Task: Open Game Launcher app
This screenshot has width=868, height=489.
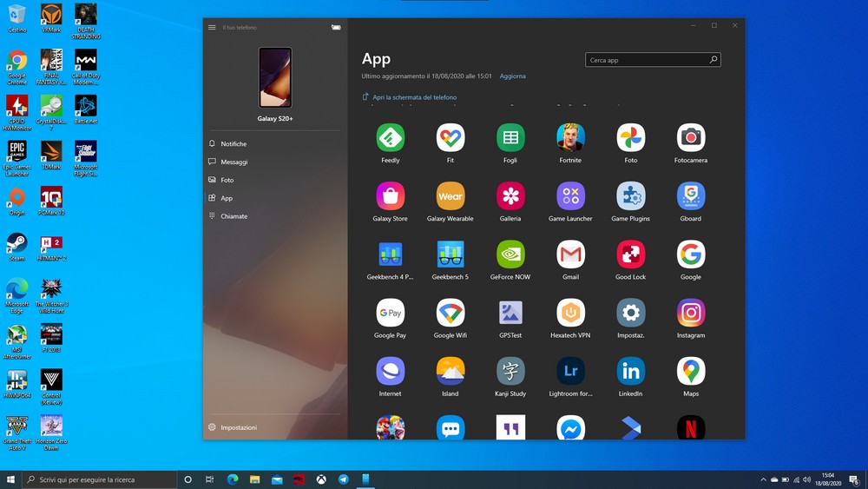Action: (571, 196)
